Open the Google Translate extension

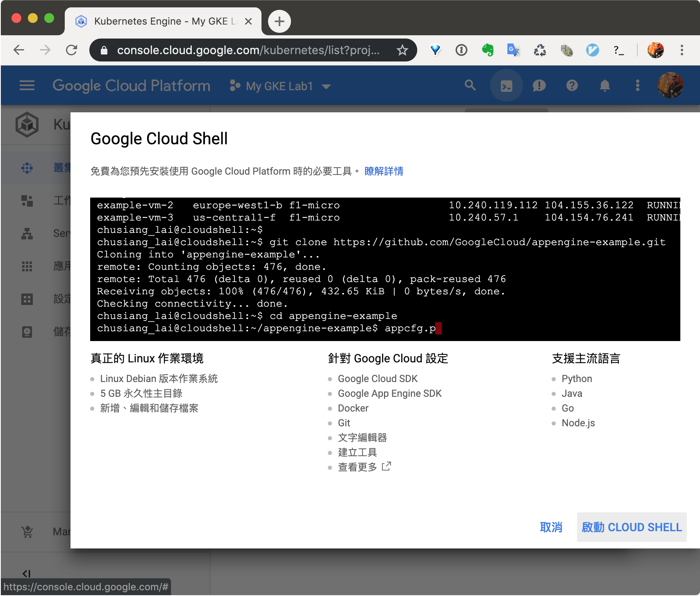[513, 50]
